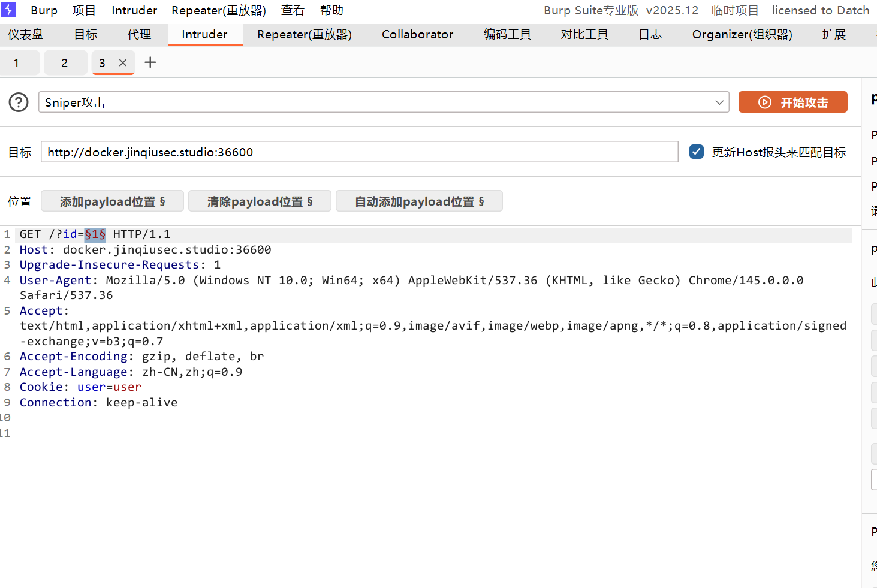Switch to the Repeater(重放器) main tab
This screenshot has height=588, width=877.
305,34
